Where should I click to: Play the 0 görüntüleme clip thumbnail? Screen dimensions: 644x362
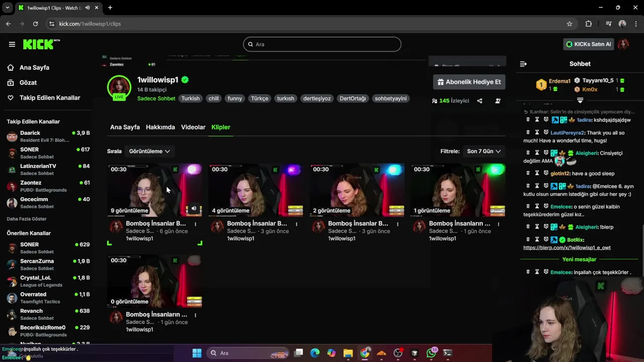click(155, 282)
